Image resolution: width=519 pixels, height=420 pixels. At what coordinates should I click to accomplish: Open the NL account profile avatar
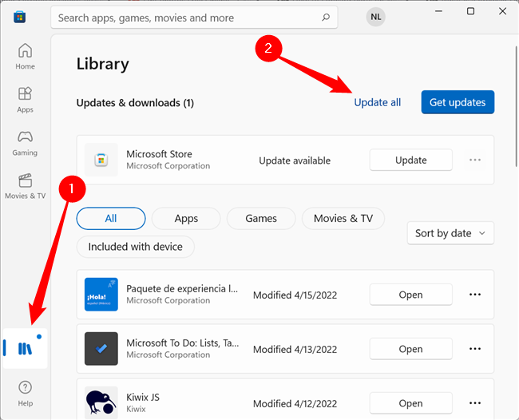click(376, 17)
